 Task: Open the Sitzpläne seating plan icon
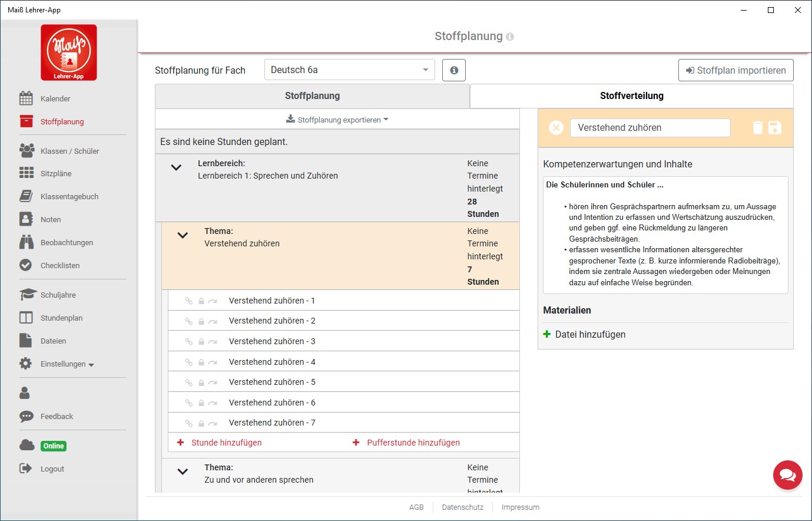coord(26,173)
